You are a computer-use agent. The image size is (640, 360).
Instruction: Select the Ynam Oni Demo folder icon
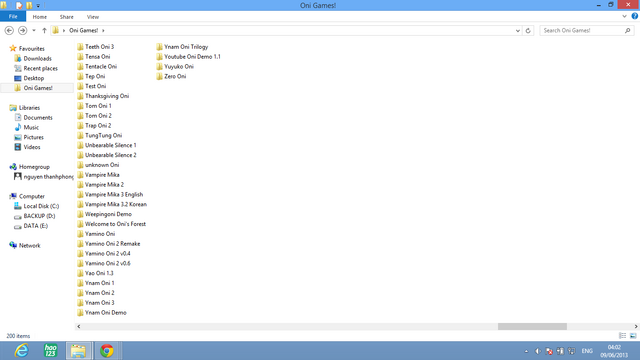click(80, 312)
